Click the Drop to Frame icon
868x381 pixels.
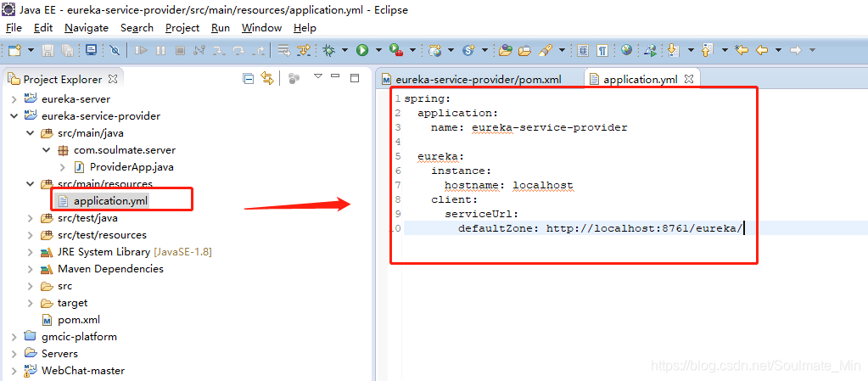[284, 50]
